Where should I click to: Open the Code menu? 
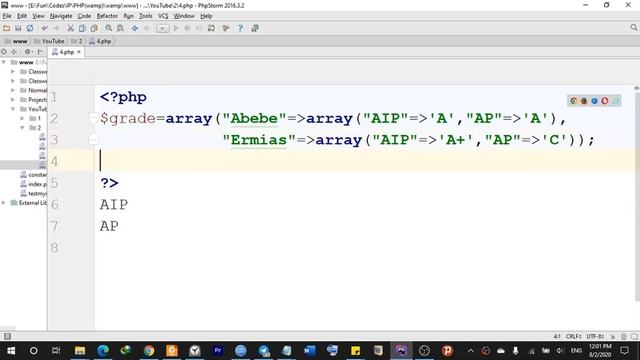pos(84,16)
